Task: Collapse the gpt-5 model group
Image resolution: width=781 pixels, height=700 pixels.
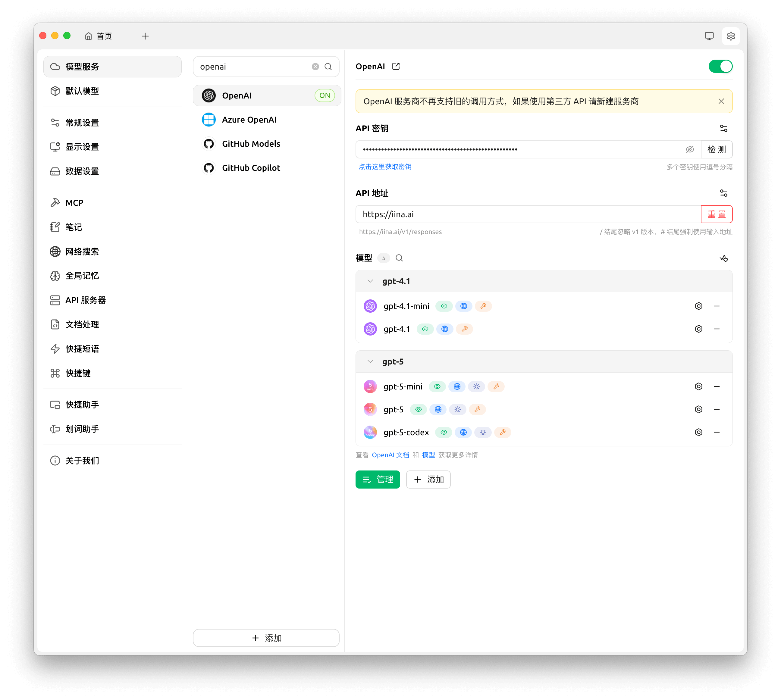Action: coord(370,361)
